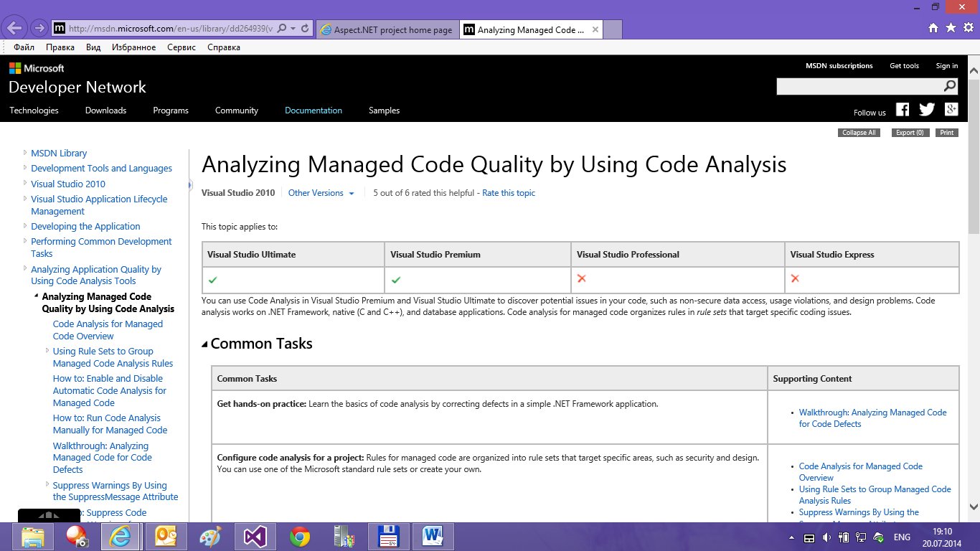The image size is (980, 551).
Task: Open the browser Tools gear icon
Action: click(968, 28)
